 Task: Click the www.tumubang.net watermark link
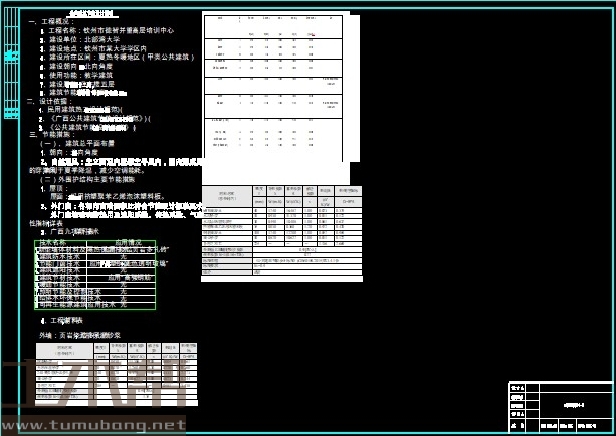pos(94,425)
